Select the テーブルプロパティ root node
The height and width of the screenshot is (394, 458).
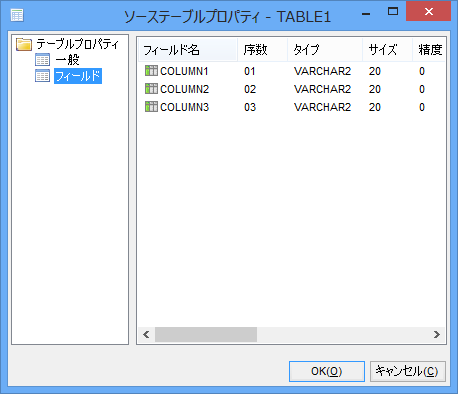pyautogui.click(x=77, y=44)
